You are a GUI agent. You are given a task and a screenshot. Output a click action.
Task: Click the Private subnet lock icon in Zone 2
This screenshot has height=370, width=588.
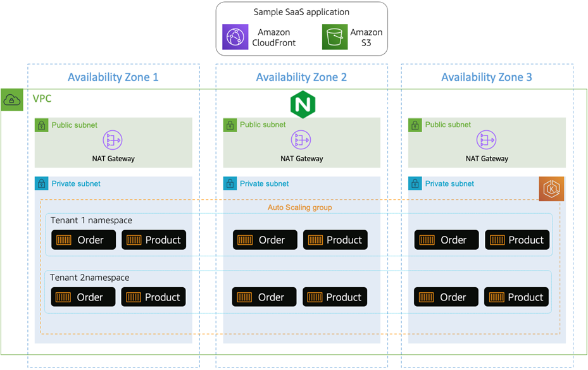230,184
